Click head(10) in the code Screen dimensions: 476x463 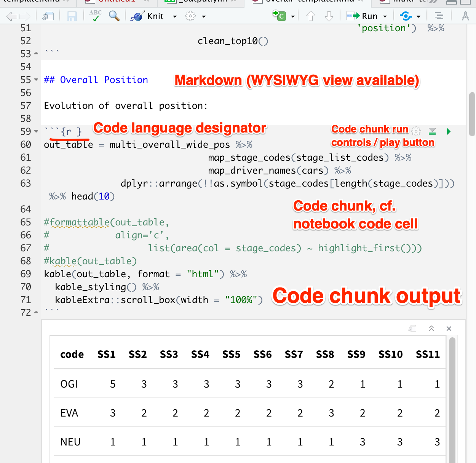[93, 196]
